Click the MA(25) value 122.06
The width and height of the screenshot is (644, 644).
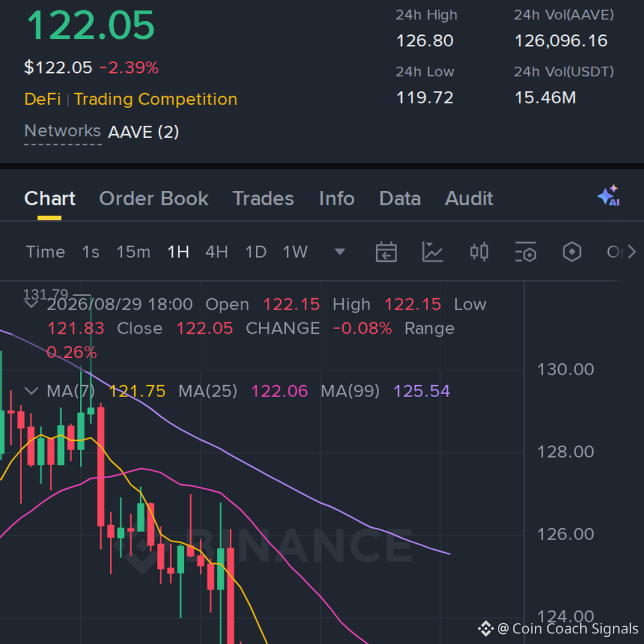pos(279,391)
